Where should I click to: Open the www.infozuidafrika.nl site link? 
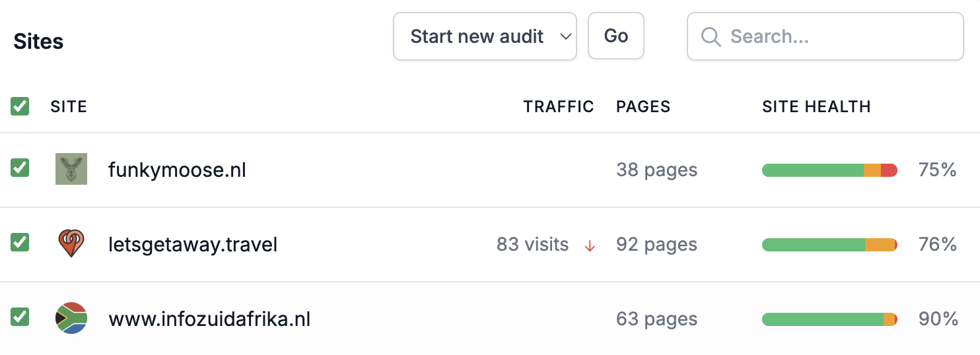[209, 319]
